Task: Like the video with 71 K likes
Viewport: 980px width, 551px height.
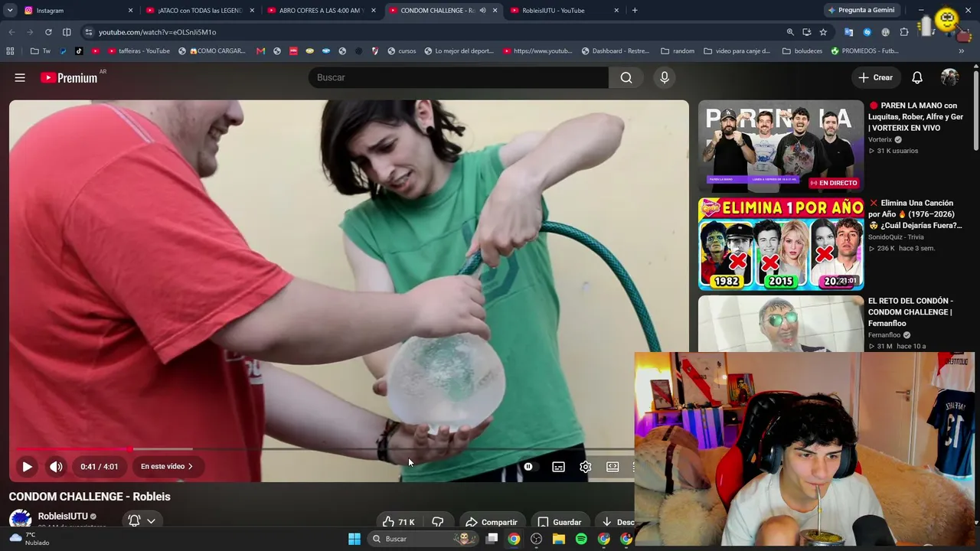Action: coord(399,522)
